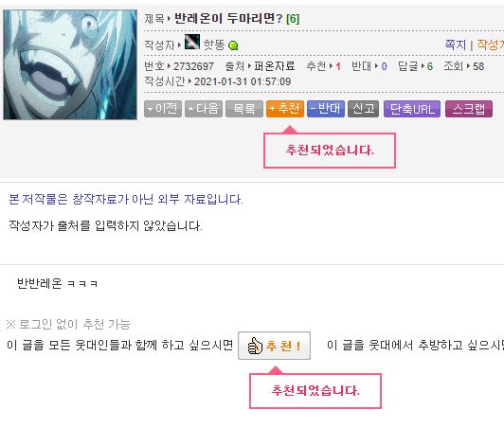The width and height of the screenshot is (504, 428).
Task: Open author profile 핫똥
Action: pos(214,45)
